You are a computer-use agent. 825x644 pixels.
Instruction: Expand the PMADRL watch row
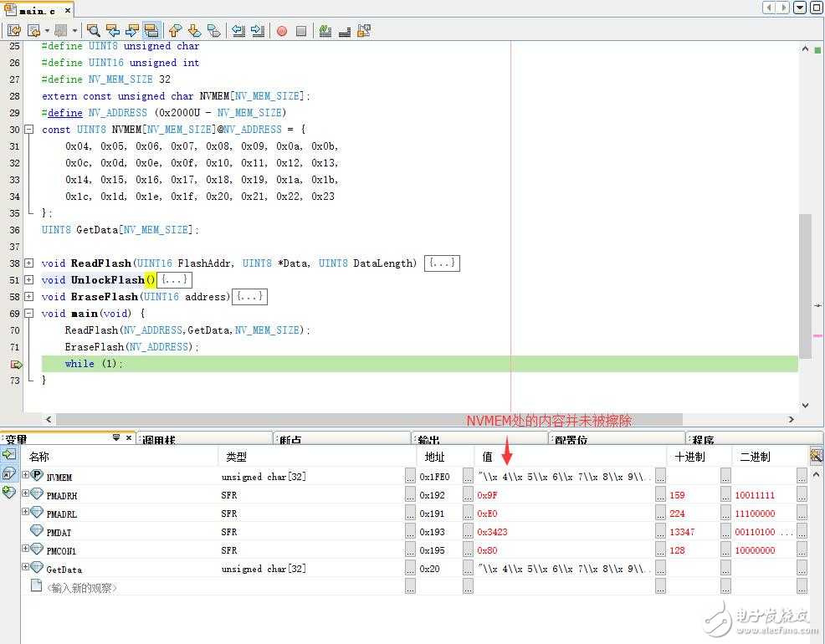(x=25, y=512)
